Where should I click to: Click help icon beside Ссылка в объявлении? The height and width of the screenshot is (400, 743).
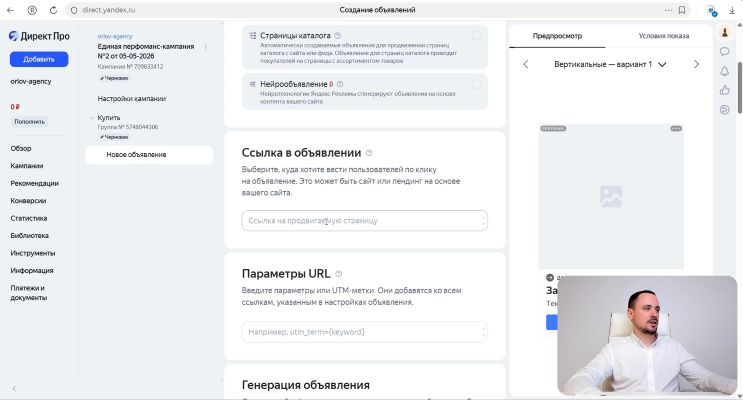coord(369,153)
